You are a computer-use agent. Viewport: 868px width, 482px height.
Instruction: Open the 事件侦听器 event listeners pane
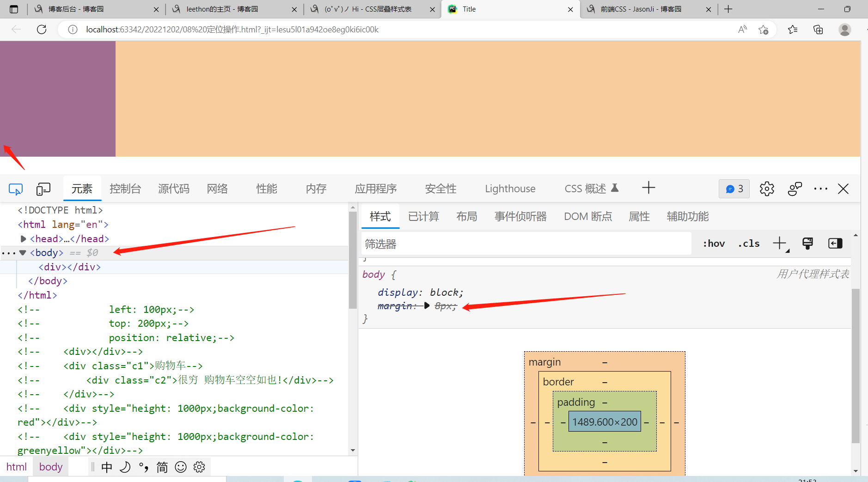520,216
